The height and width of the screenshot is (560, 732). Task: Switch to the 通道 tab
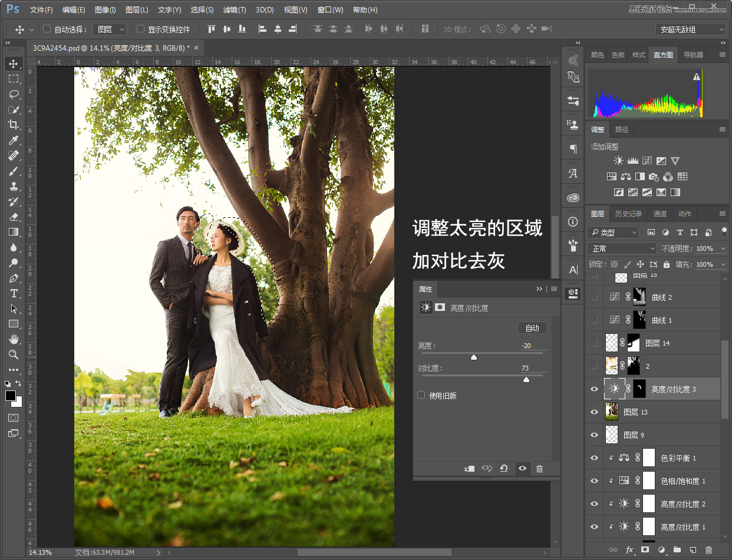coord(660,214)
